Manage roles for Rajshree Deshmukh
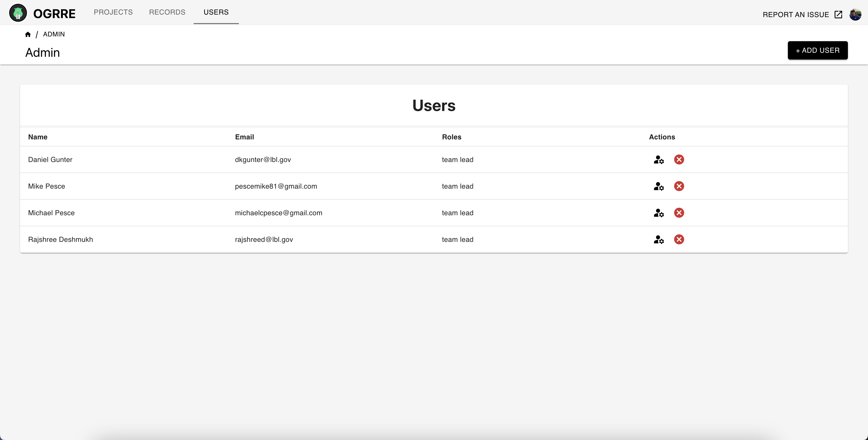 659,240
